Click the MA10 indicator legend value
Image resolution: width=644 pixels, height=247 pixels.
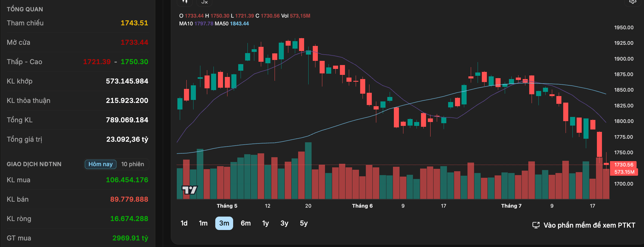click(204, 24)
